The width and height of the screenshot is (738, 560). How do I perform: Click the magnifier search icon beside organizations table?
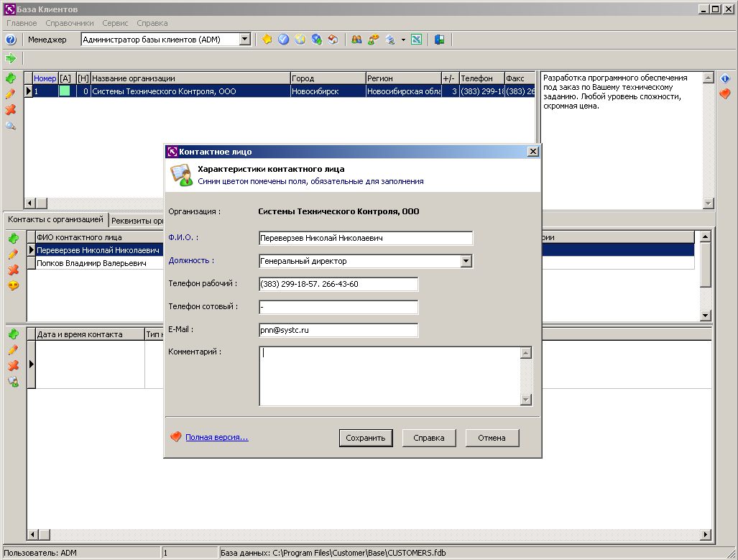(11, 126)
